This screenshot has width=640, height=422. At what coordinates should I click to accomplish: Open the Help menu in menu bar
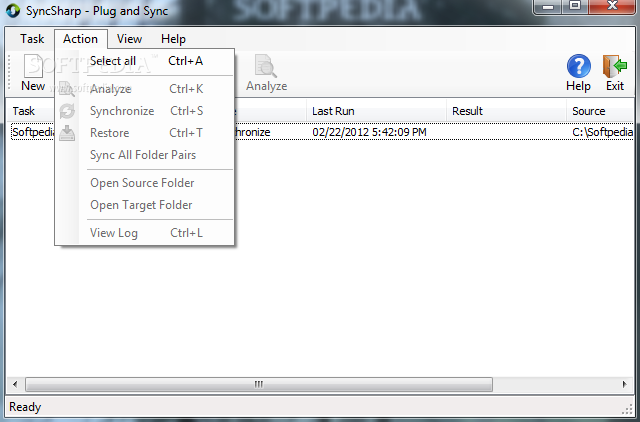[173, 39]
